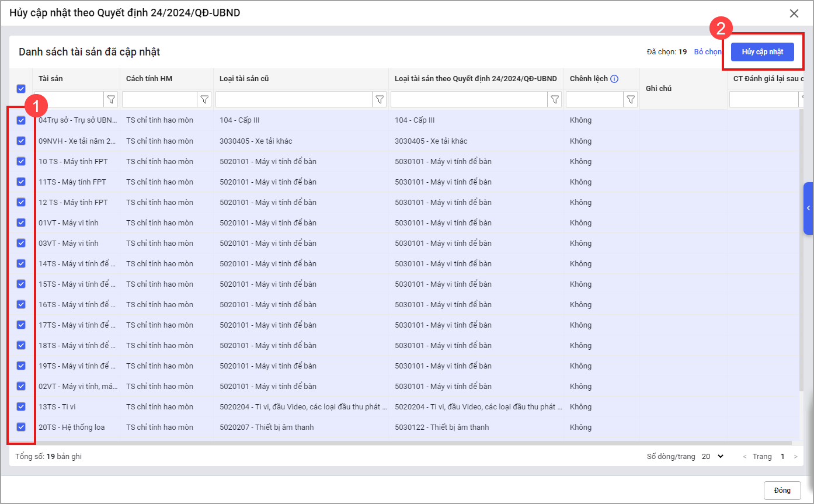
Task: Open filter for Loại tài sản theo Quyết định
Action: coord(555,100)
